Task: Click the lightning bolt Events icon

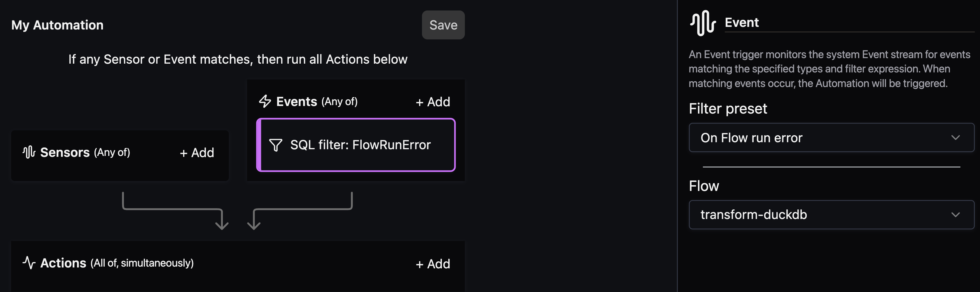Action: point(265,101)
